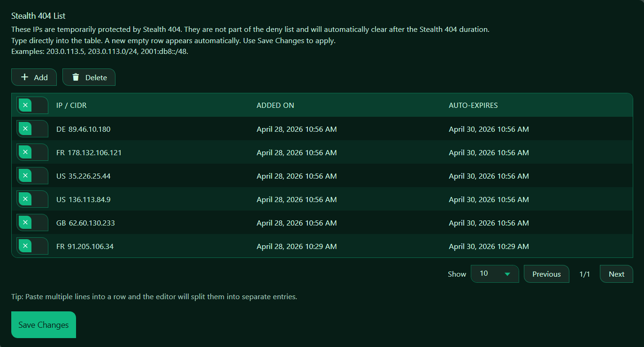The width and height of the screenshot is (644, 347).
Task: Open the Show rows-per-page dropdown
Action: tap(494, 274)
